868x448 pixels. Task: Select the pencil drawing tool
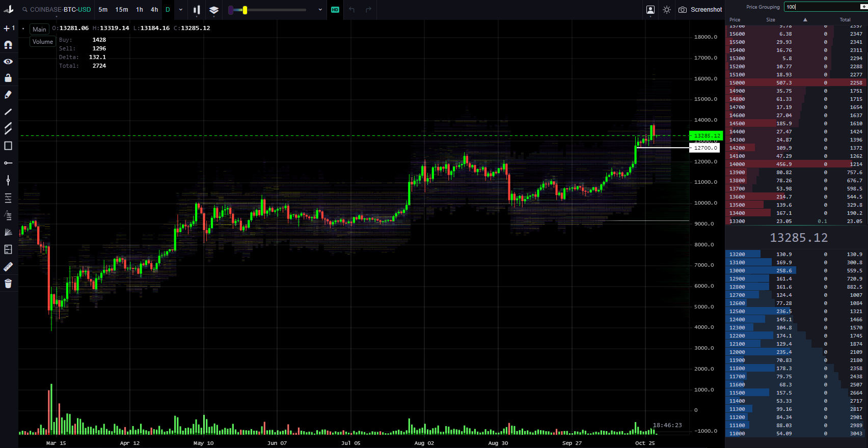(8, 95)
